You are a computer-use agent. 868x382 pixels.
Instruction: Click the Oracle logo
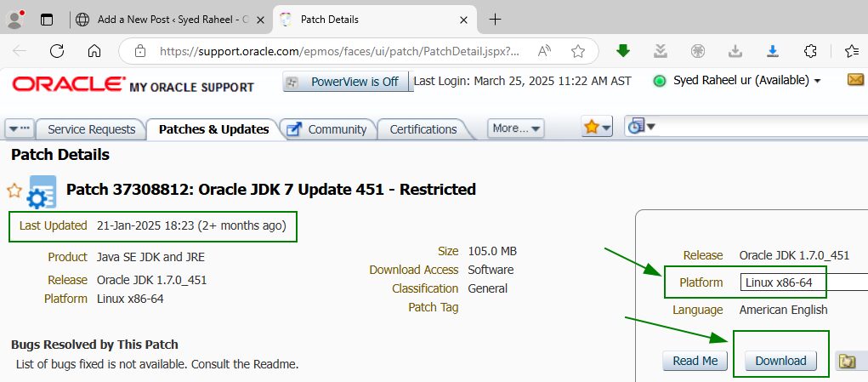tap(69, 83)
